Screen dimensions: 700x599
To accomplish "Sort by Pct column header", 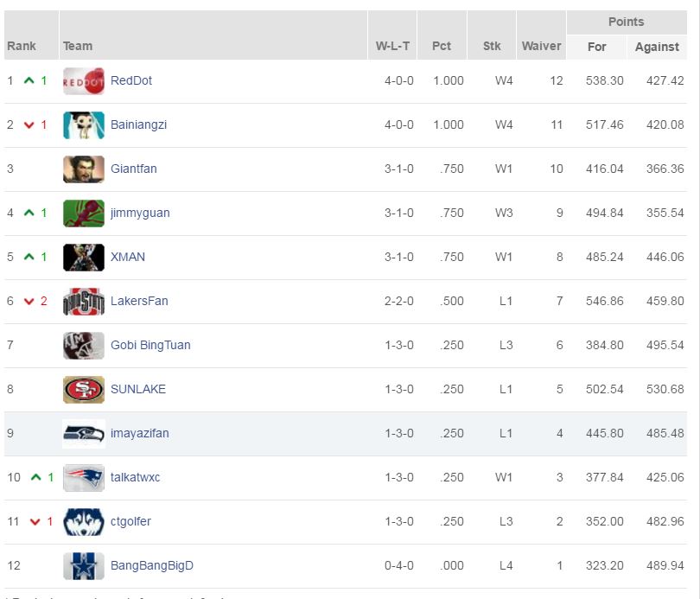I will (x=442, y=47).
